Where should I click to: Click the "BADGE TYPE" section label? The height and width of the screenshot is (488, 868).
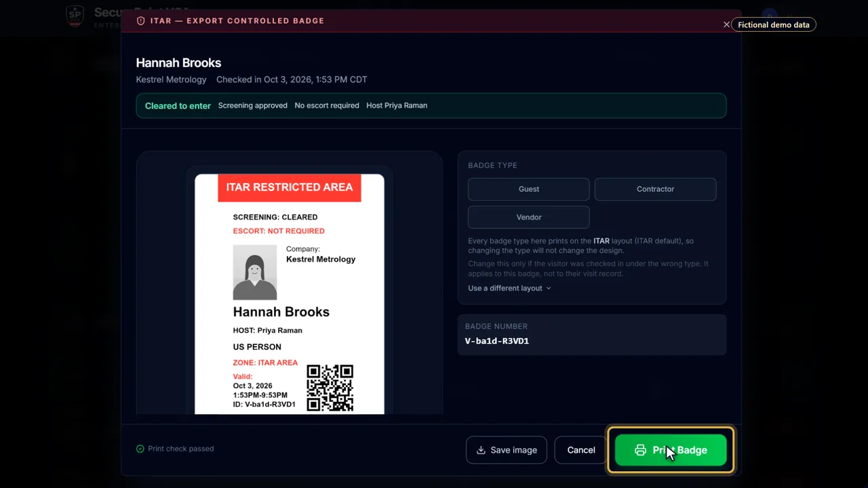tap(492, 165)
